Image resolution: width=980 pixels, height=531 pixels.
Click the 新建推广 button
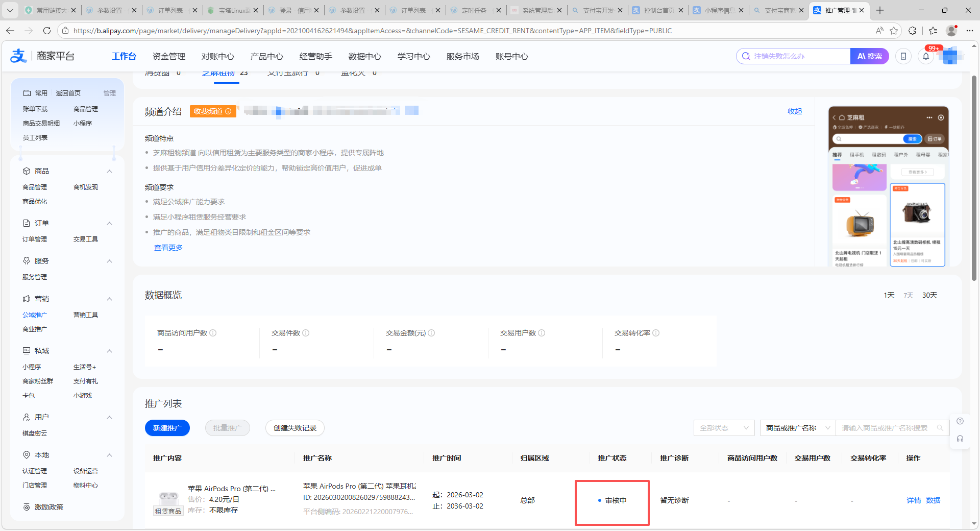[x=167, y=428]
